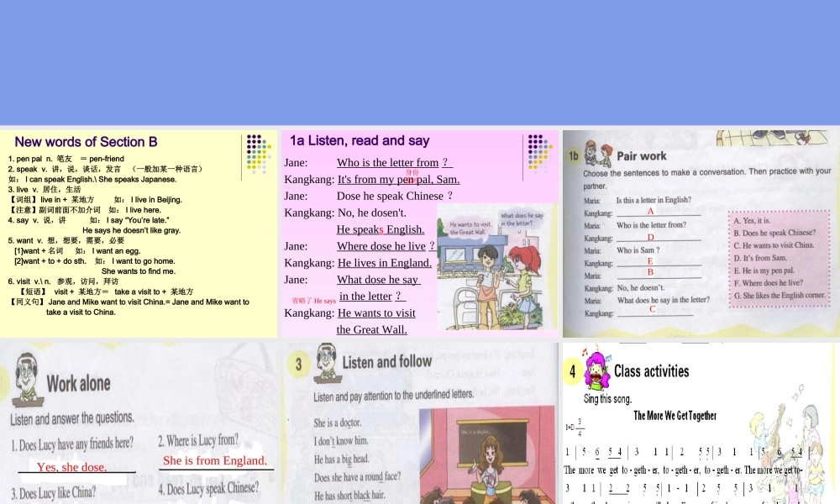The height and width of the screenshot is (504, 840).
Task: Click the underlined "He lives in England."
Action: coord(385,263)
